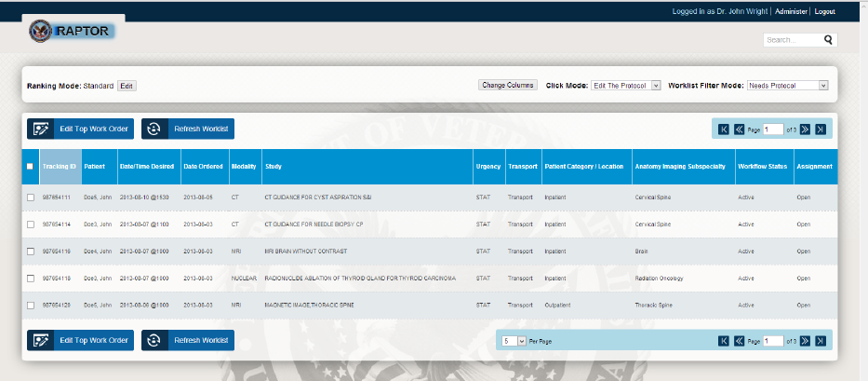Open the Click Mode dropdown
Viewport: 868px width, 381px height.
(625, 86)
